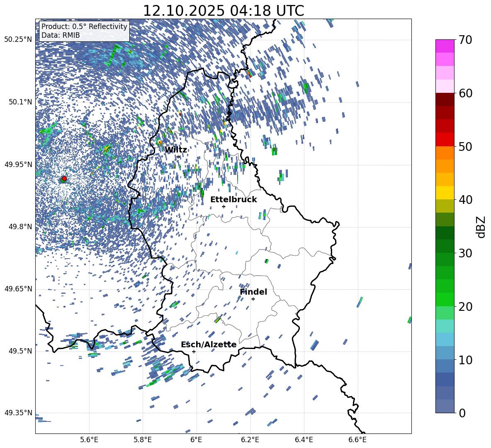This screenshot has height=448, width=491.
Task: Click the title 12.10.2025 04:18 UTC
Action: point(224,11)
